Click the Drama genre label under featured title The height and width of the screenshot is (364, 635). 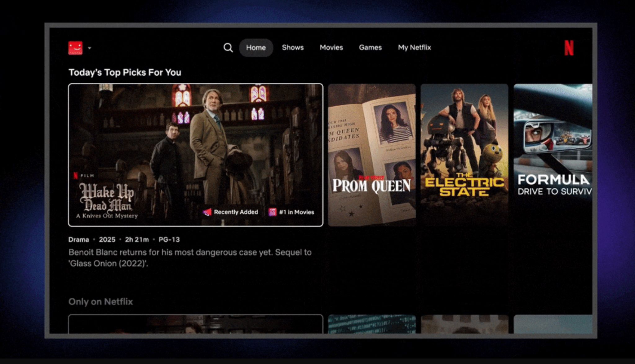78,239
